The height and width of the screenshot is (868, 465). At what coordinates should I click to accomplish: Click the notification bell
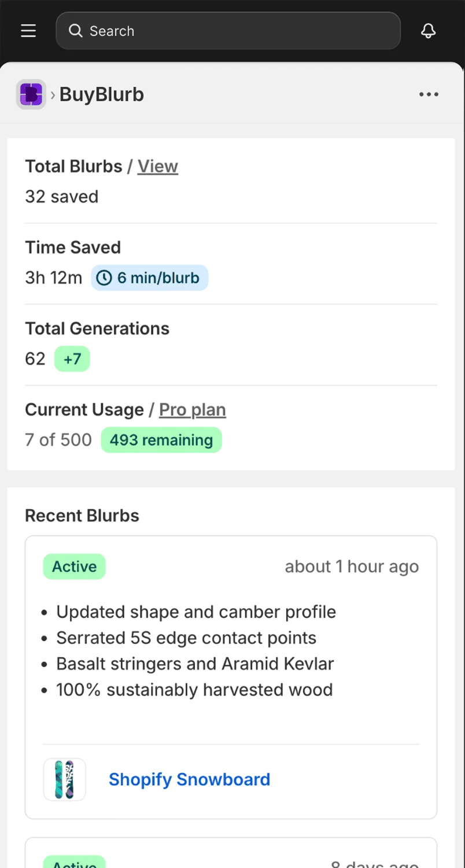(x=429, y=31)
